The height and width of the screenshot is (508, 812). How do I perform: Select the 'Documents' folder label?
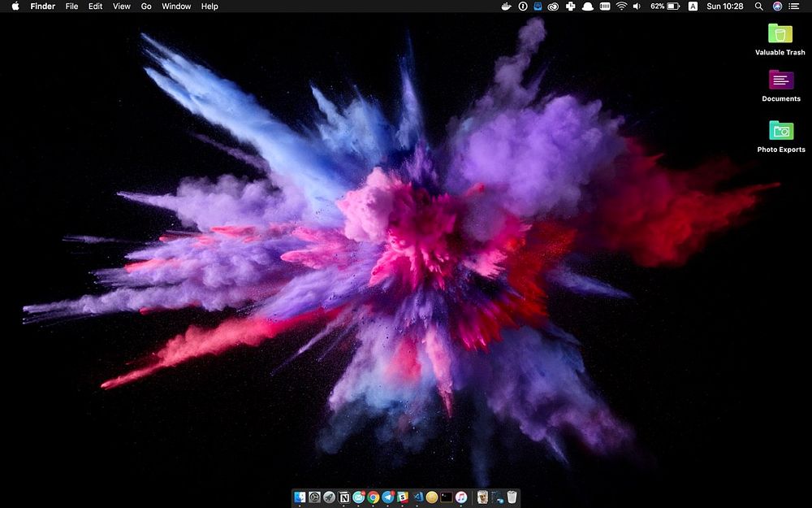tap(781, 99)
